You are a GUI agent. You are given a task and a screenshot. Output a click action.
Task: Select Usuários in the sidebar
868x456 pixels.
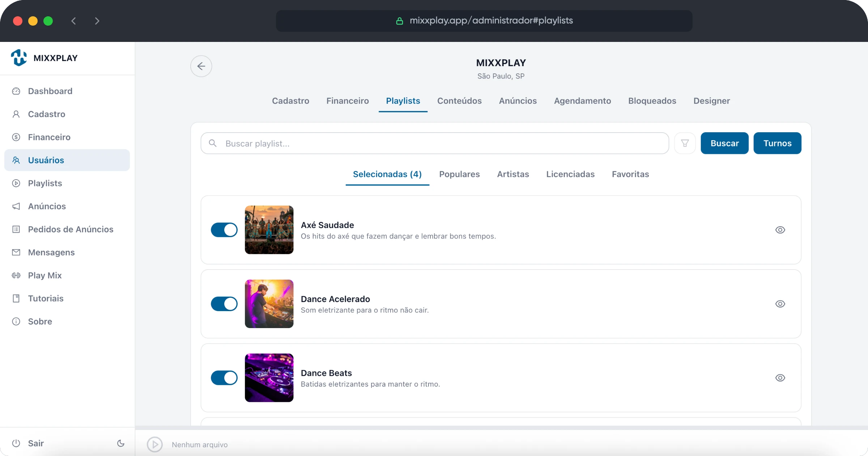(67, 160)
